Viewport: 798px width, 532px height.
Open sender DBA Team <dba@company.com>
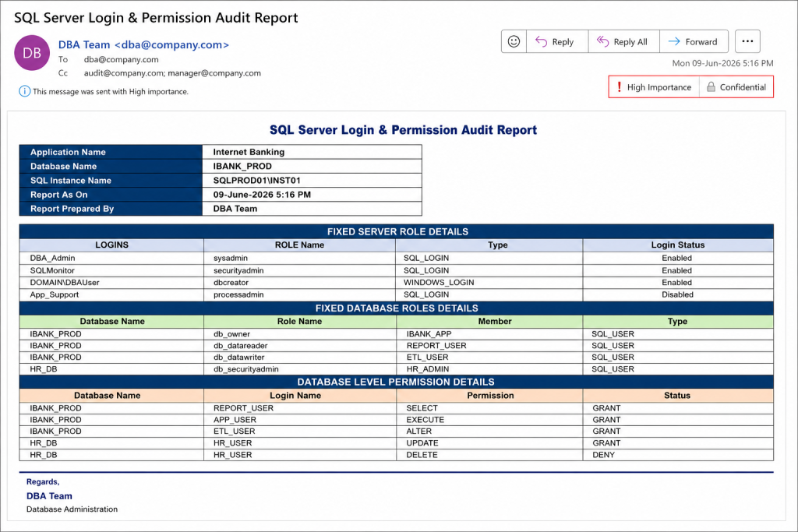coord(143,44)
